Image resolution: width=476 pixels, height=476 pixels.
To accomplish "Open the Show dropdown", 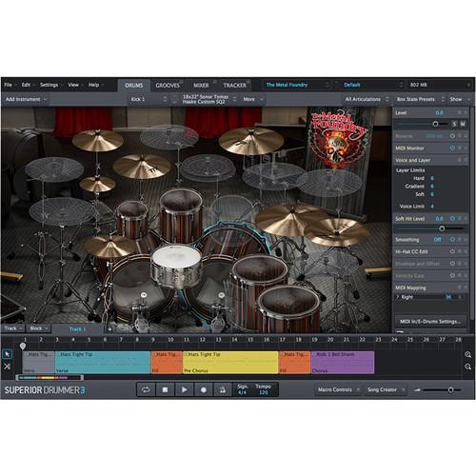I will click(460, 99).
